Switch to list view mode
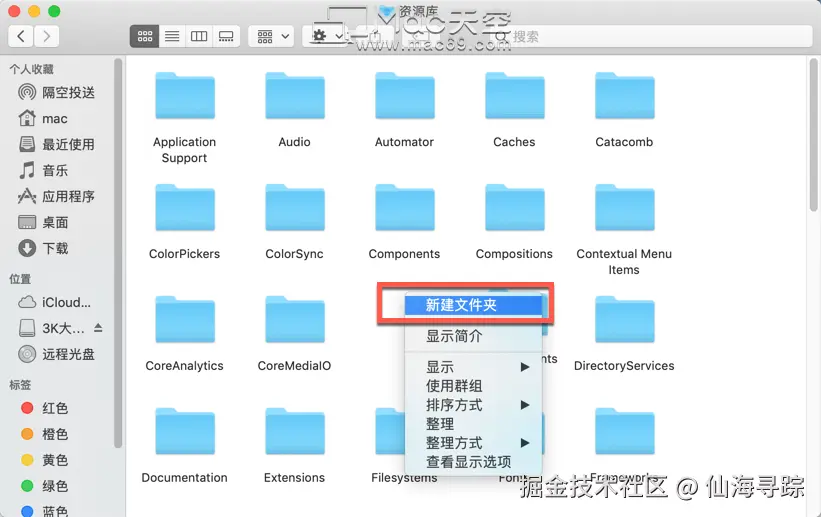The height and width of the screenshot is (517, 821). 172,36
